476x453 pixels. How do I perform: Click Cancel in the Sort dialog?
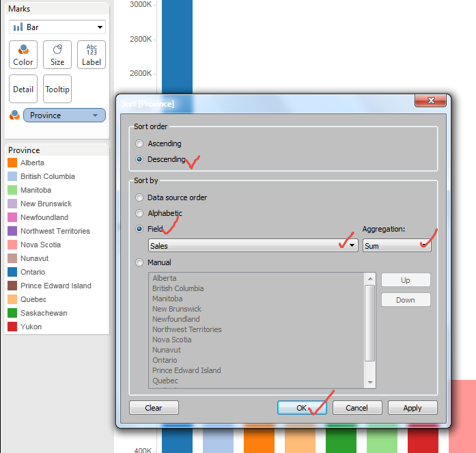click(357, 407)
